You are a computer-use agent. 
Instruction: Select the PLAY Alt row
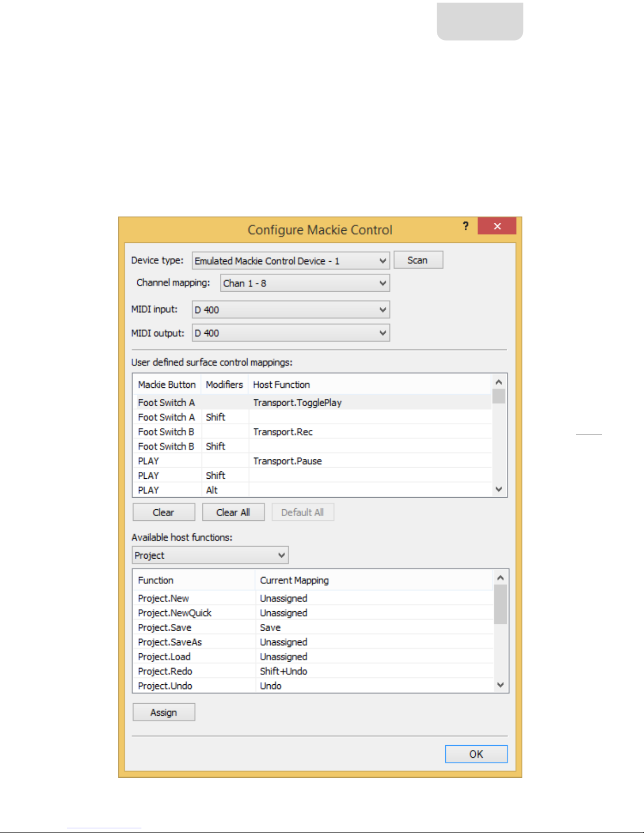click(x=312, y=490)
